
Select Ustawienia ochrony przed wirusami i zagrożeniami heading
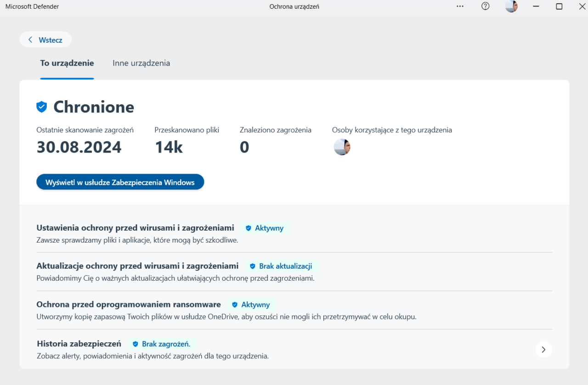(x=135, y=227)
